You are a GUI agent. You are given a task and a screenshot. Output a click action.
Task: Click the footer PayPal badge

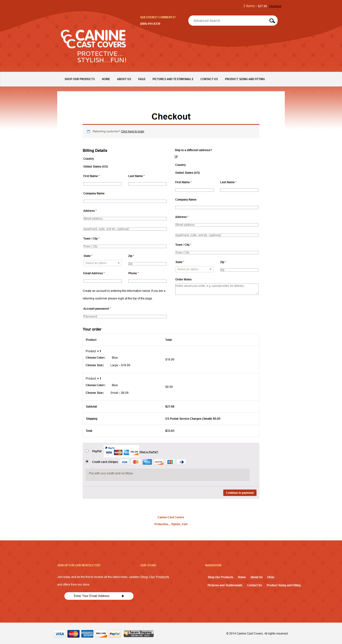point(115,634)
